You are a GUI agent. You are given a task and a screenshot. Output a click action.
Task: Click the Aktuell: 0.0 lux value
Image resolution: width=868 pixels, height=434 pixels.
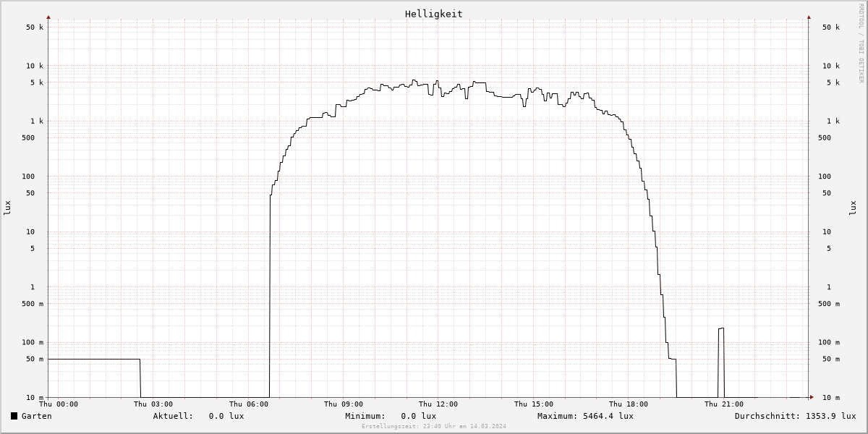coord(199,416)
